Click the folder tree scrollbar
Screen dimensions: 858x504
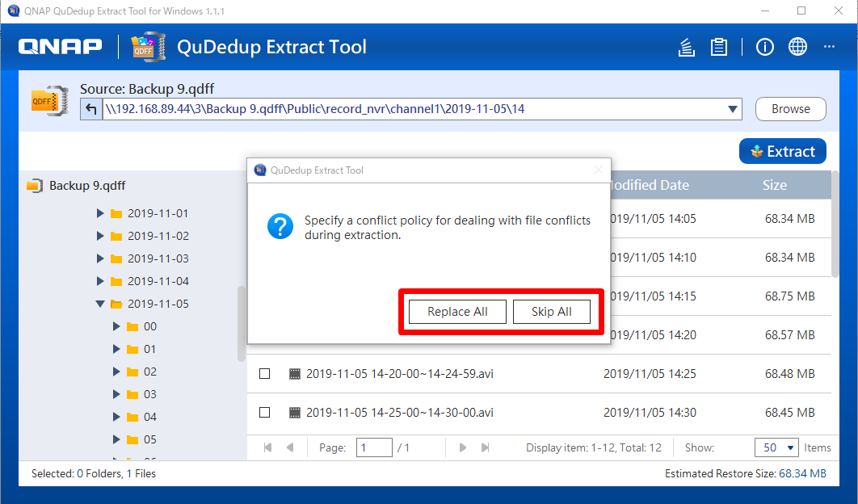(x=242, y=324)
